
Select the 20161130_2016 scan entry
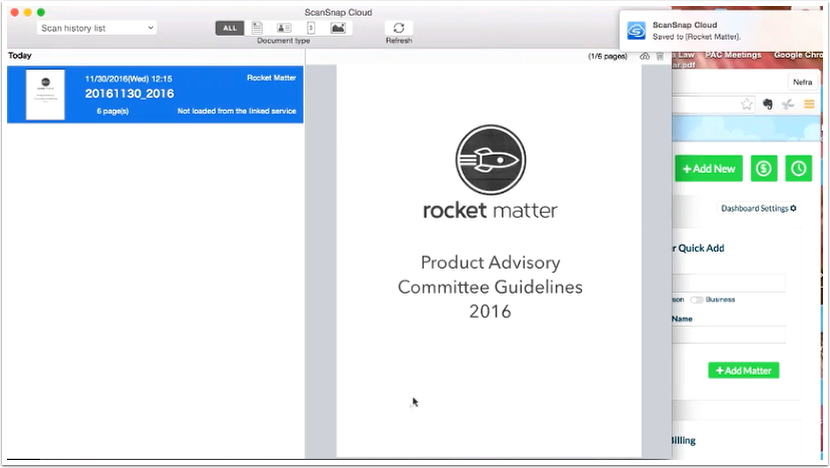(155, 95)
